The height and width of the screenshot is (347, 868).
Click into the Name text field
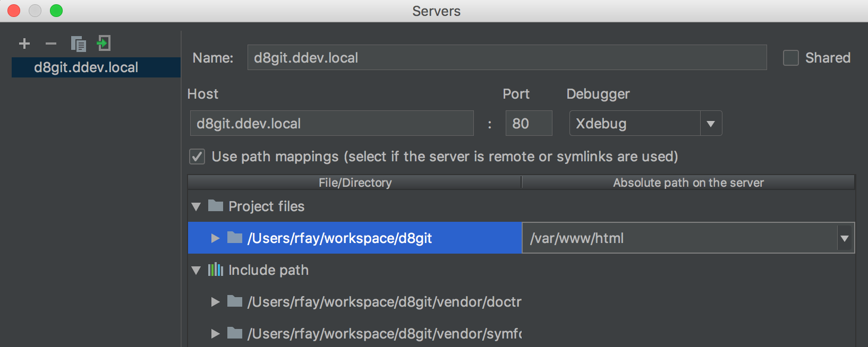pos(507,58)
